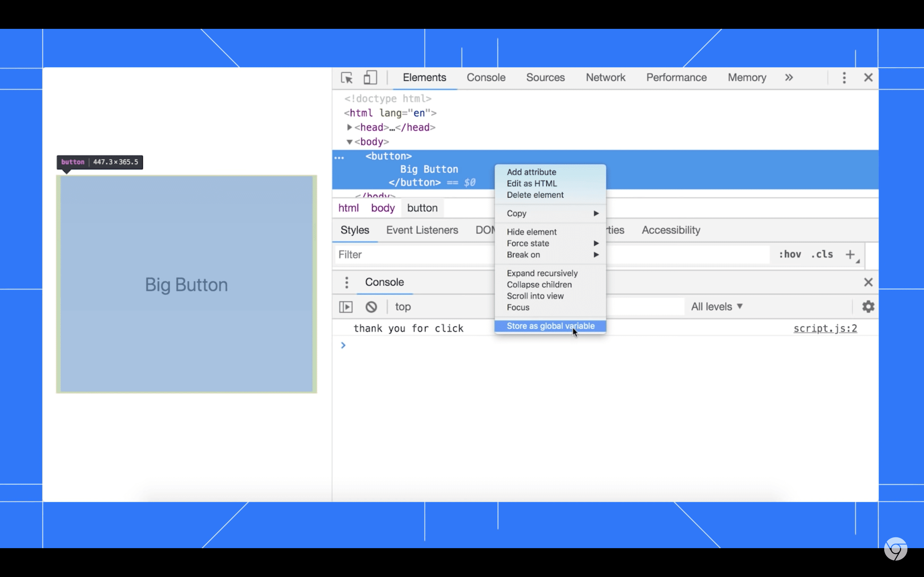Expand the Copy submenu arrow
The height and width of the screenshot is (577, 924).
pyautogui.click(x=596, y=213)
